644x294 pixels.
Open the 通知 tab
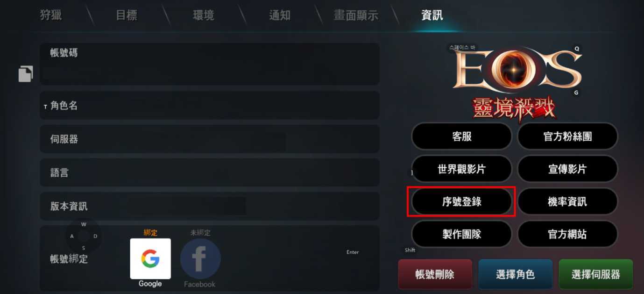(280, 15)
